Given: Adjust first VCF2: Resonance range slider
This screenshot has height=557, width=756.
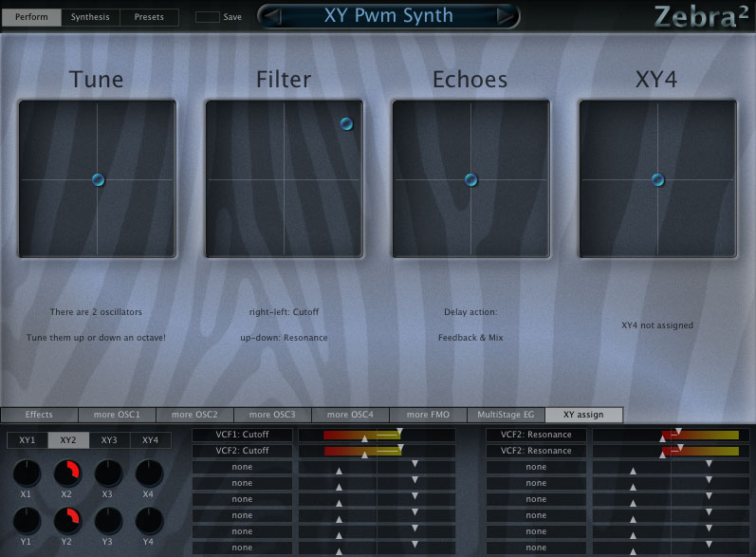Looking at the screenshot, I should [x=671, y=435].
